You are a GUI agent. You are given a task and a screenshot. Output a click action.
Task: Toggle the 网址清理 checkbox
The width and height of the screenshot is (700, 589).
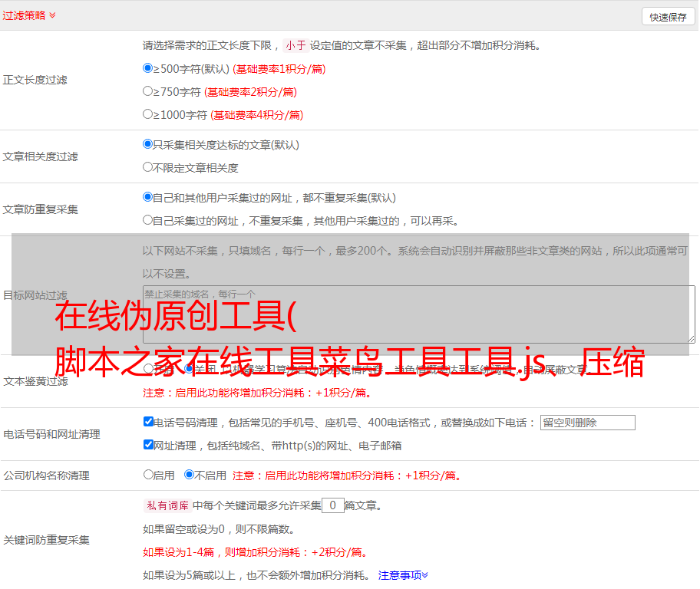[x=149, y=445]
